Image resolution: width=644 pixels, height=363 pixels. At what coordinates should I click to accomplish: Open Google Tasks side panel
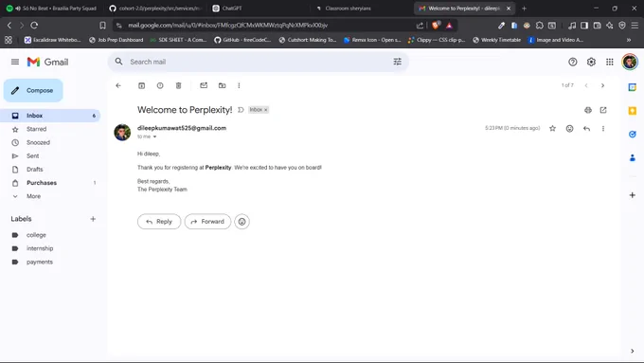tap(632, 134)
